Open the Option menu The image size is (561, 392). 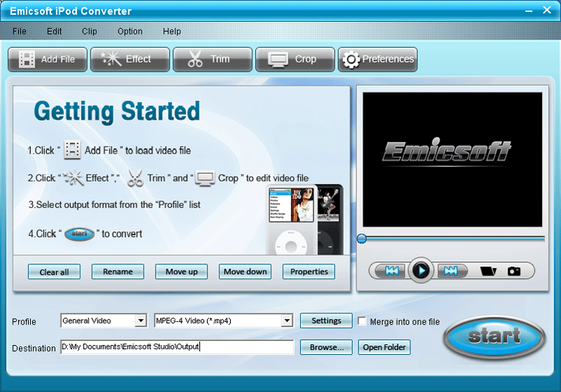click(x=130, y=32)
